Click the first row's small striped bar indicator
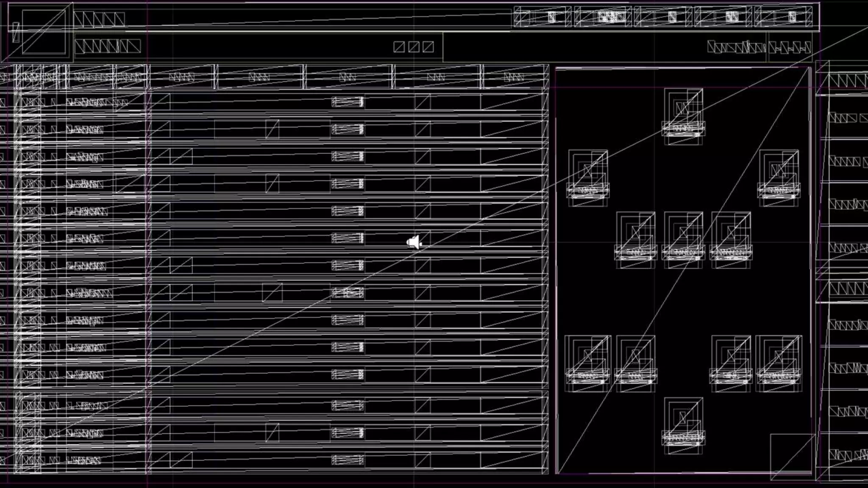 point(348,102)
